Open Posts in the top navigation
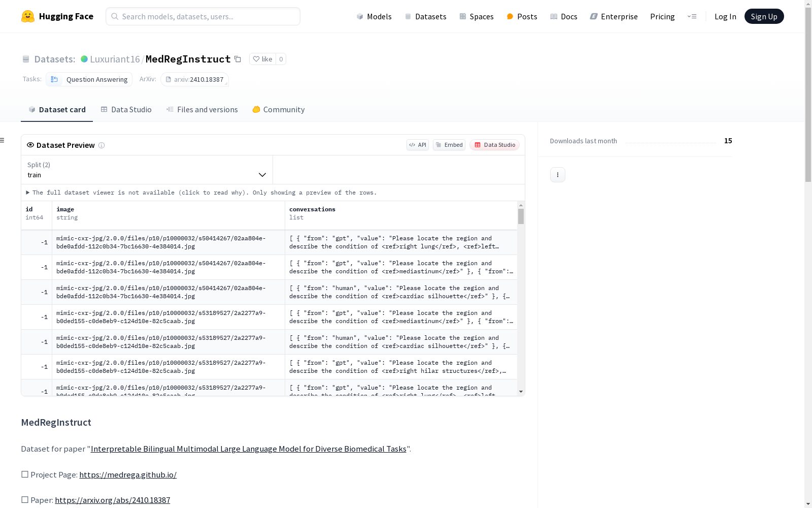This screenshot has height=508, width=812. point(522,16)
